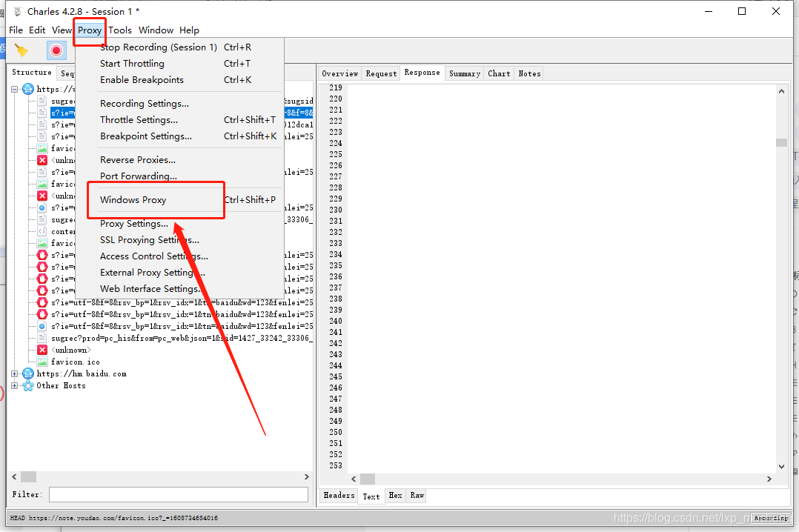Open the Window menu
This screenshot has height=532, width=799.
[156, 30]
